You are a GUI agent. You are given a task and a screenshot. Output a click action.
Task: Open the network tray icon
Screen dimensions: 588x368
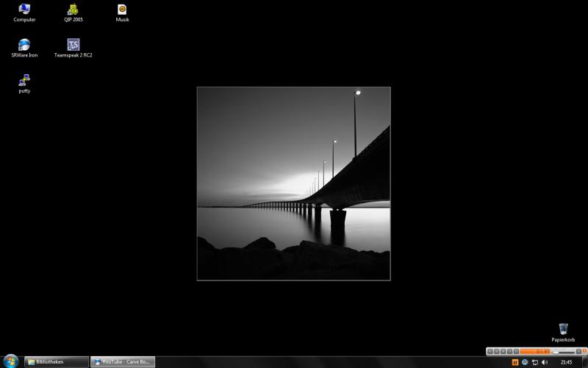click(534, 362)
